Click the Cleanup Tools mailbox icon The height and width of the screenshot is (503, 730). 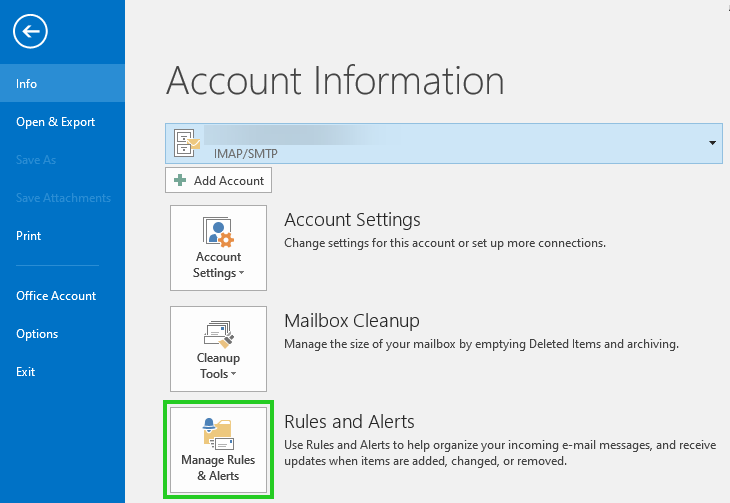point(218,332)
